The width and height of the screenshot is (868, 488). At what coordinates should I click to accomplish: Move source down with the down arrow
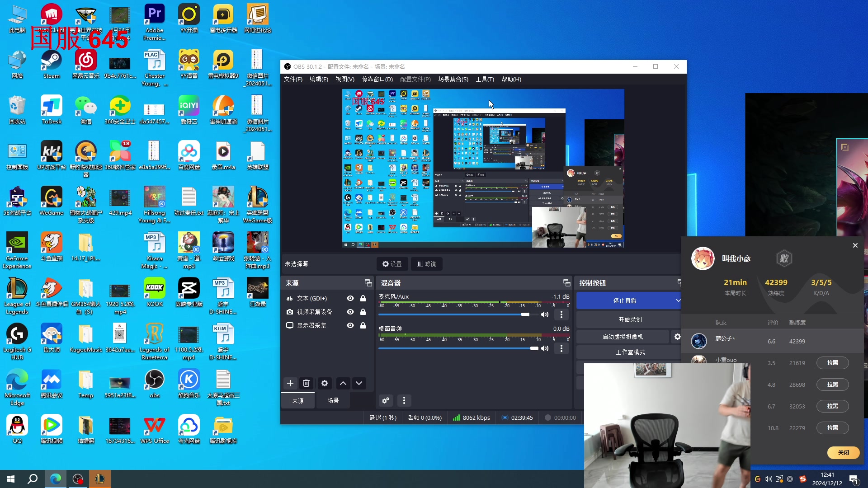(359, 383)
